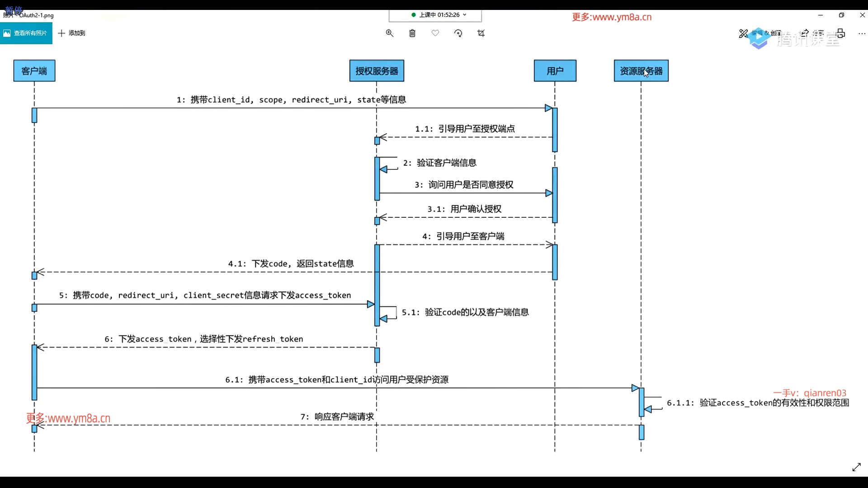Toggle favorite with the heart icon
This screenshot has height=488, width=868.
(x=435, y=33)
